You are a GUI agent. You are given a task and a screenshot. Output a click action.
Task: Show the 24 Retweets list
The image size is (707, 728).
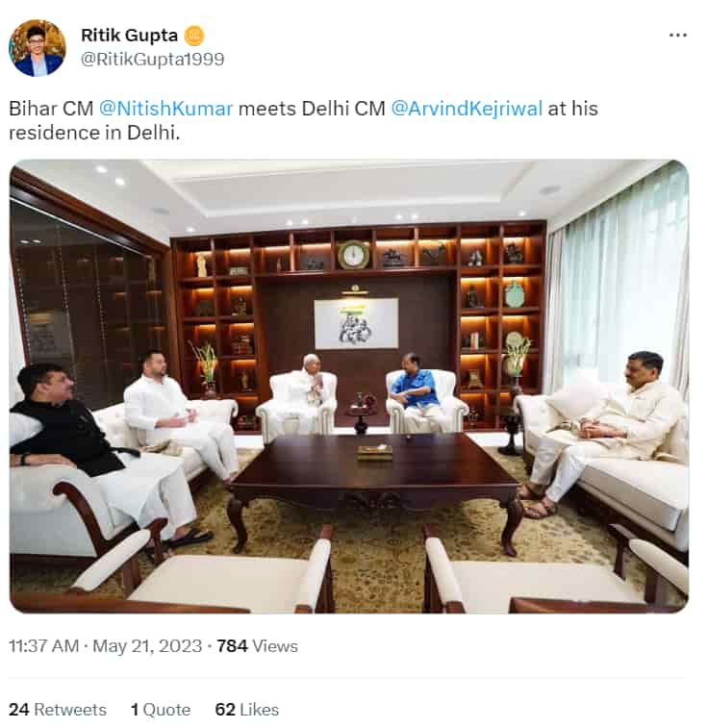(58, 710)
